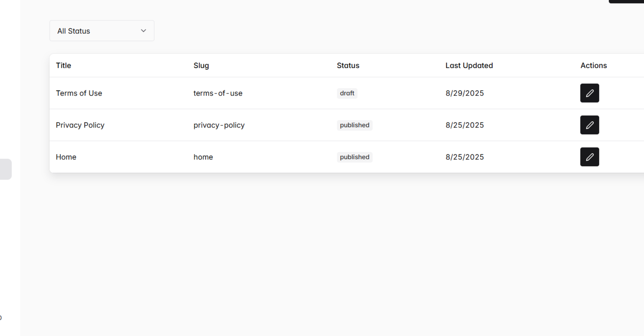
Task: Click the edit icon in the topmost table row
Action: [x=589, y=93]
